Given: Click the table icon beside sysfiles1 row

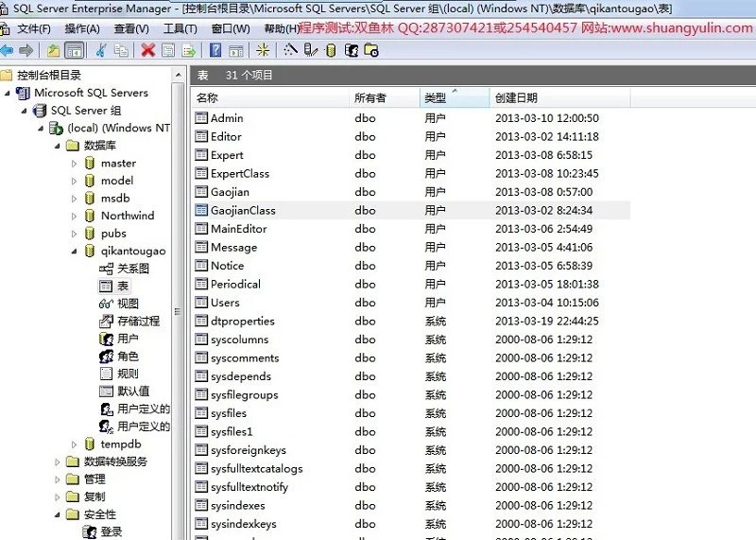Looking at the screenshot, I should click(x=201, y=432).
